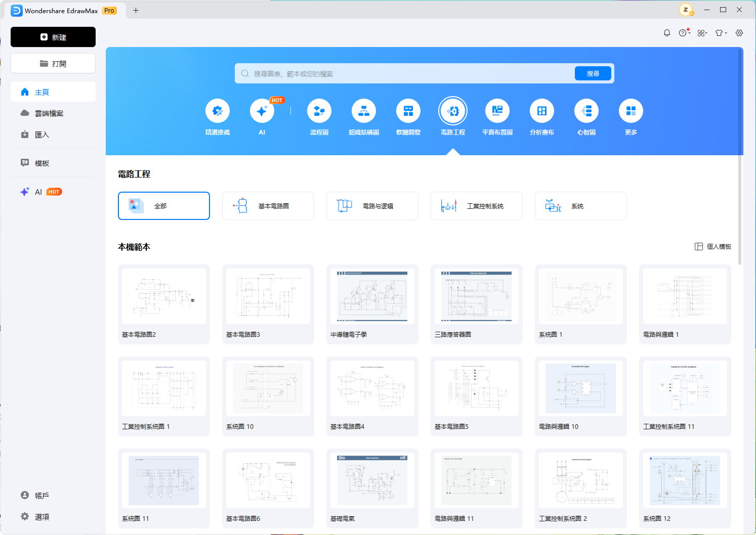Open 工業控制系統圖 2 template
This screenshot has height=535, width=756.
tap(581, 488)
